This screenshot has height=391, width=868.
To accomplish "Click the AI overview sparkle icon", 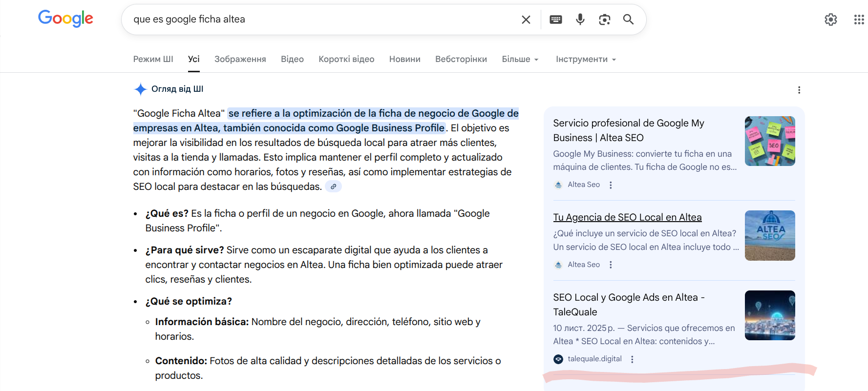I will [140, 89].
